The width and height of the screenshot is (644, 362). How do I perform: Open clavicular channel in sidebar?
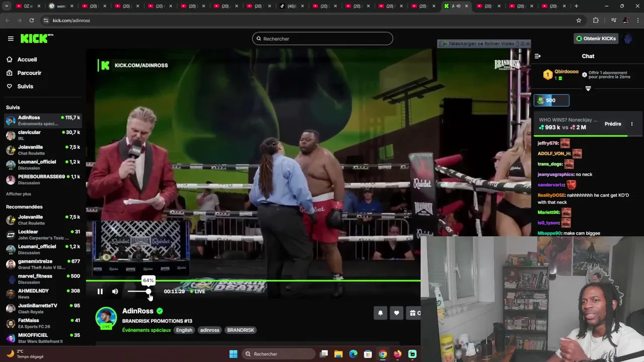(x=43, y=135)
